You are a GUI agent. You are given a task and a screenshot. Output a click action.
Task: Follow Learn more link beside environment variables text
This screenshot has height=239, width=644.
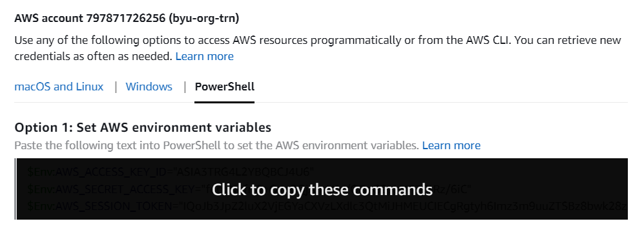click(452, 145)
